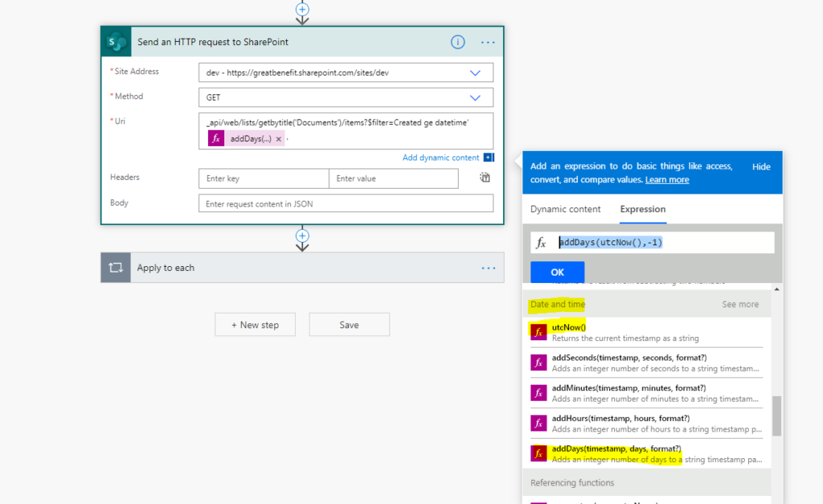Hide the expression info banner
The image size is (823, 504).
click(x=761, y=166)
